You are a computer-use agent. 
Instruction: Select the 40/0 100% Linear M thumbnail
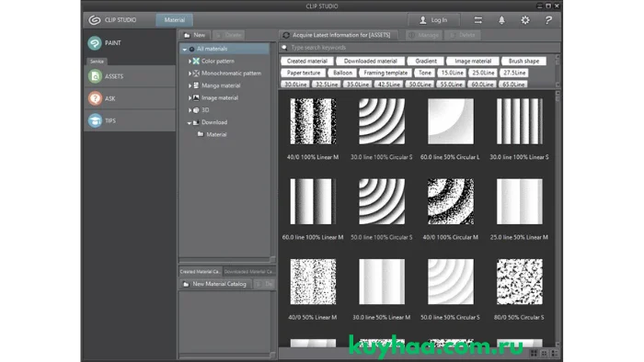pyautogui.click(x=313, y=121)
